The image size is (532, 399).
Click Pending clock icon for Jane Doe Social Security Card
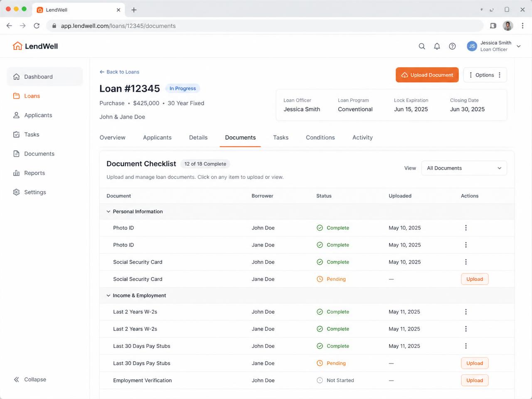[x=320, y=279]
